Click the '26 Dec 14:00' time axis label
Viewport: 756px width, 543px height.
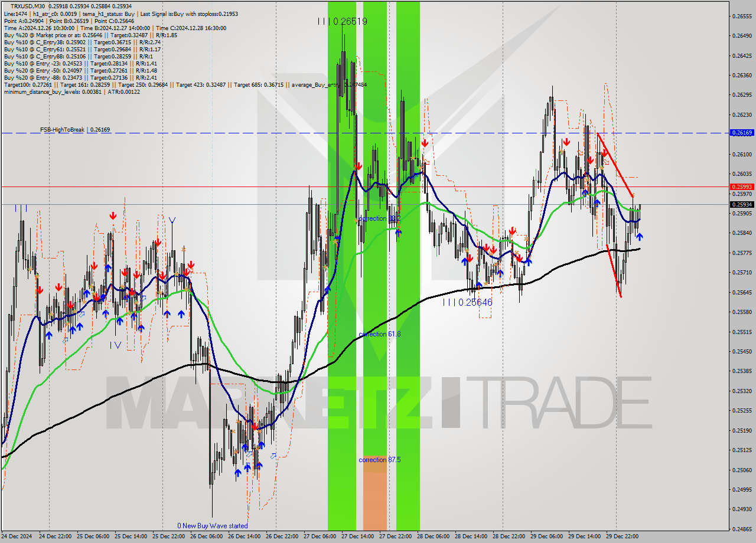pos(244,537)
